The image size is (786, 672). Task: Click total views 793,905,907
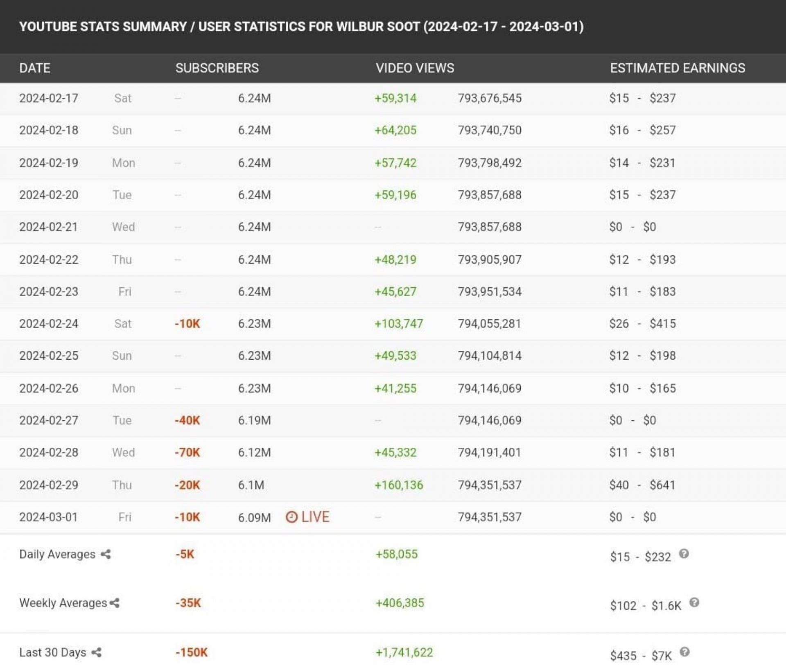pos(490,259)
